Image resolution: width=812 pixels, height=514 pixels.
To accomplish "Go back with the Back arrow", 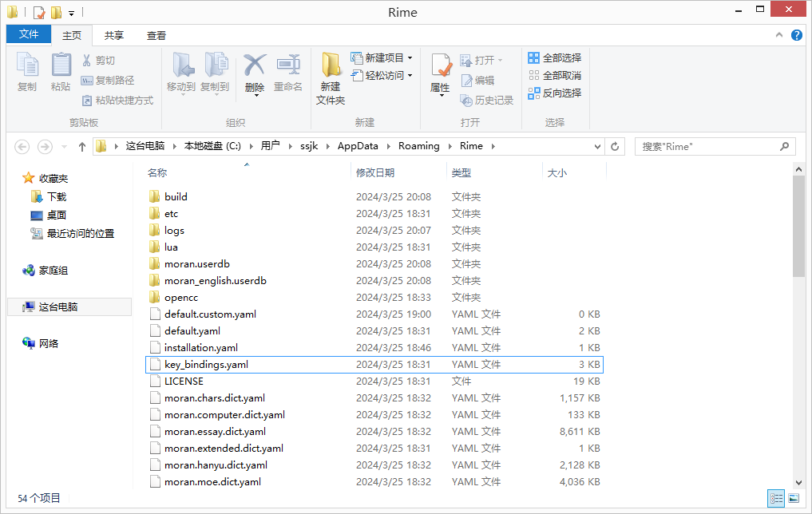I will click(x=22, y=147).
